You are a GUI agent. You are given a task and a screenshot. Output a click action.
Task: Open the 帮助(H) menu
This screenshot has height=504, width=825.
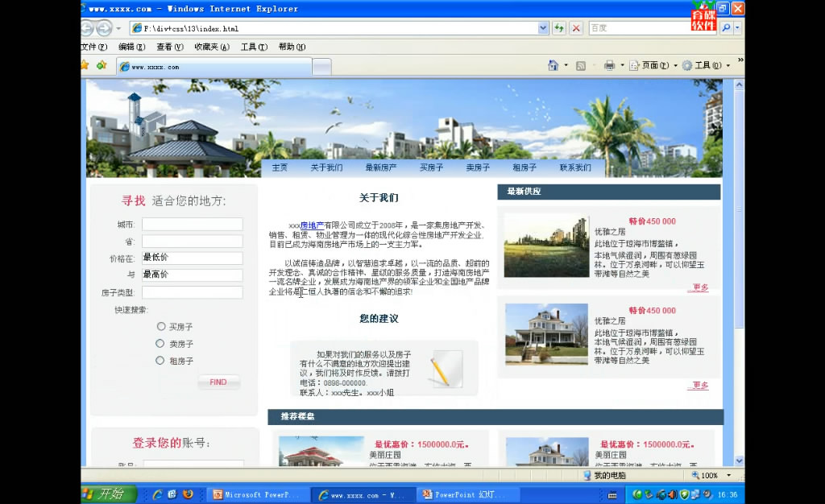(292, 47)
